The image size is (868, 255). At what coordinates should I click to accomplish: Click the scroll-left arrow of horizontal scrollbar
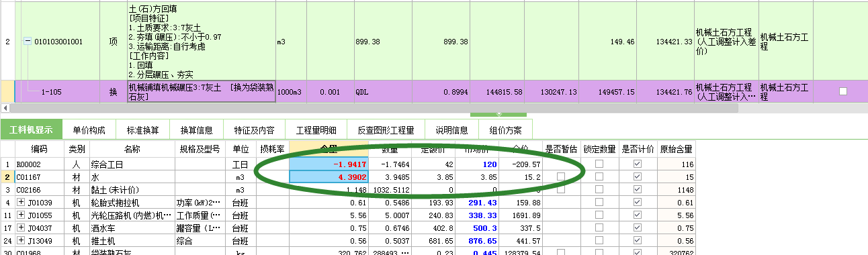pos(5,107)
